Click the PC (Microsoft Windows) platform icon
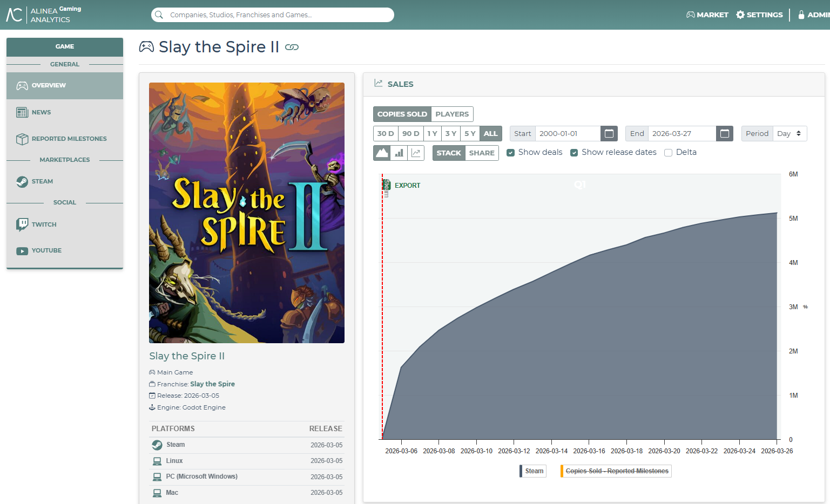This screenshot has width=830, height=504. click(x=157, y=477)
